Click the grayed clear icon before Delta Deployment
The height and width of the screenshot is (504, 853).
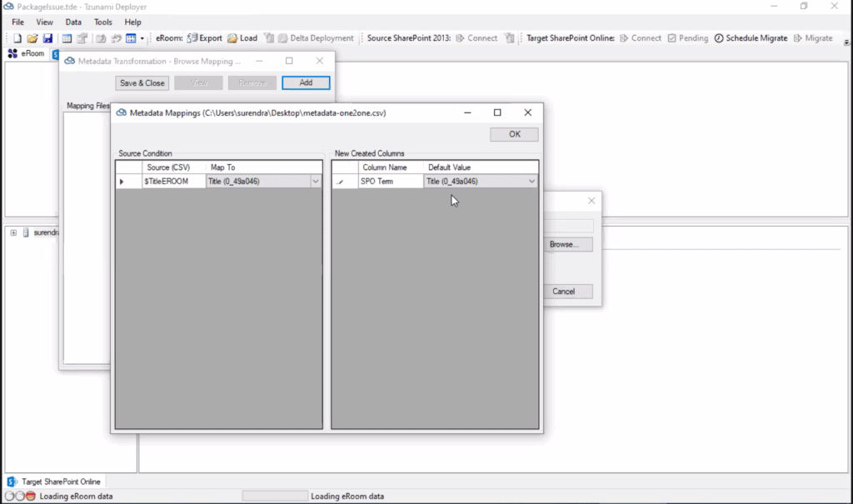(269, 38)
